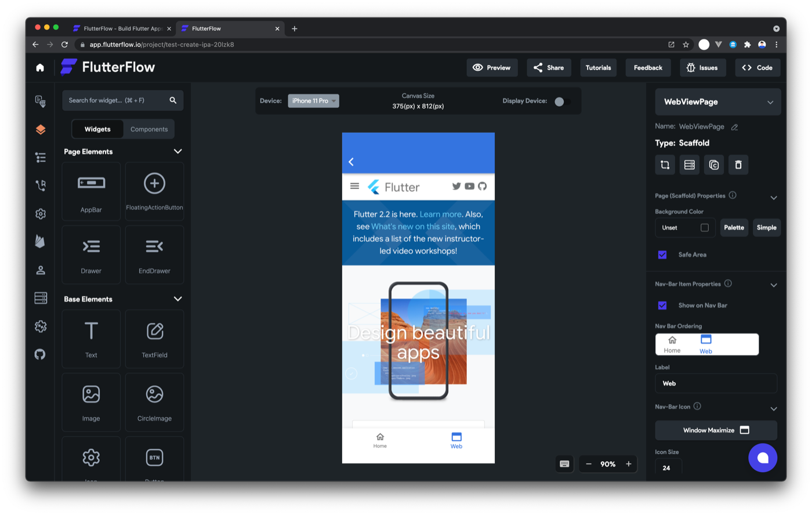This screenshot has height=515, width=812.
Task: Select the Text widget
Action: [x=91, y=339]
